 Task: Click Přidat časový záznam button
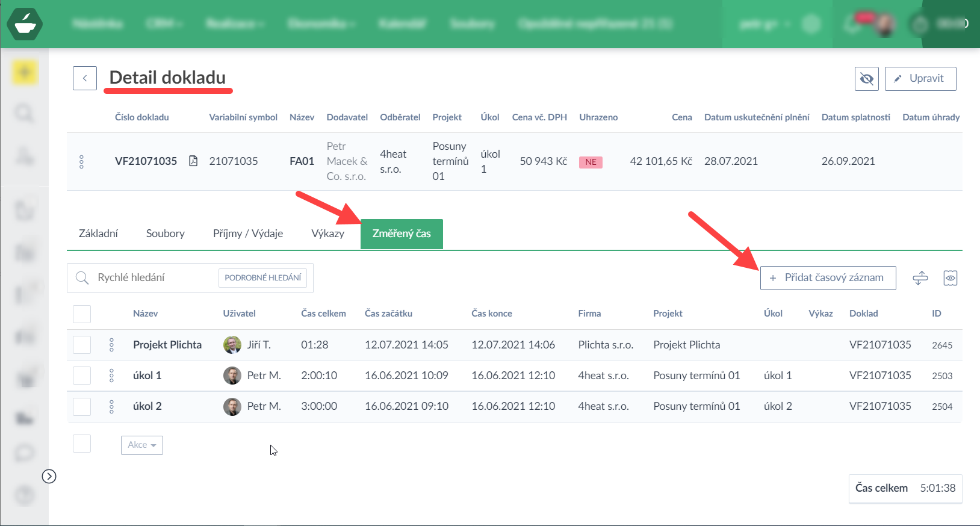[x=828, y=278]
